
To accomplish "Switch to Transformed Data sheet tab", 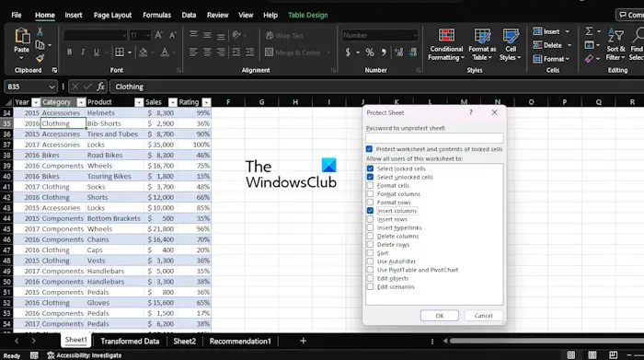I will [130, 341].
